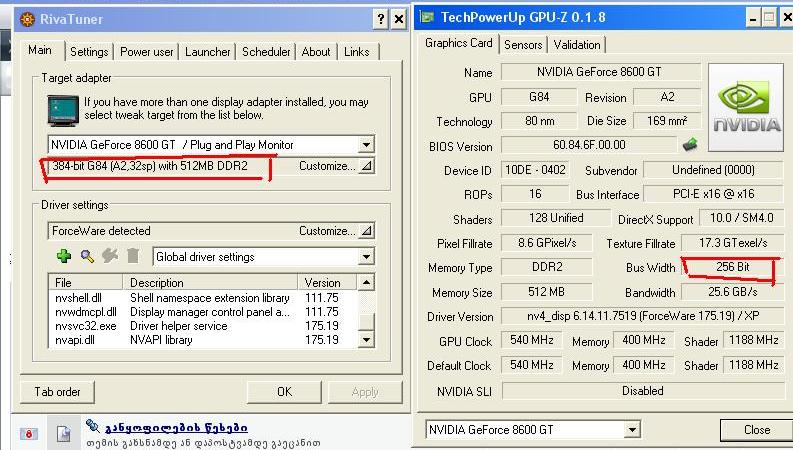Click the Texture Fillrate field 17.3 GTexel/s

pyautogui.click(x=732, y=243)
